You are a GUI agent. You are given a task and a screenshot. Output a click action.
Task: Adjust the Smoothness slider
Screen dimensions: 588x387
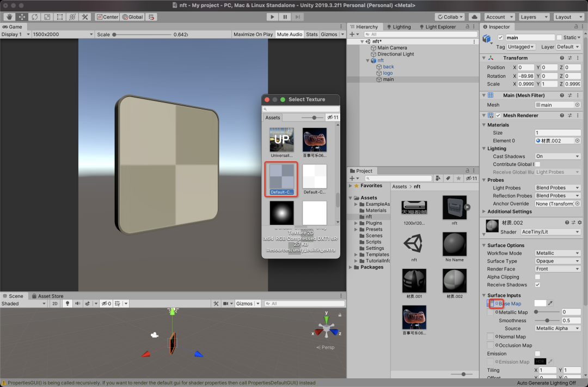(547, 320)
